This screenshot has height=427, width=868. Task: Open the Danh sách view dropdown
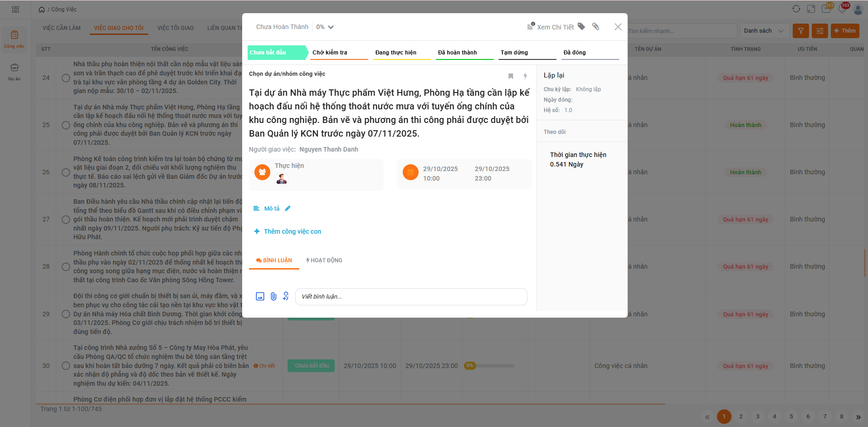764,31
